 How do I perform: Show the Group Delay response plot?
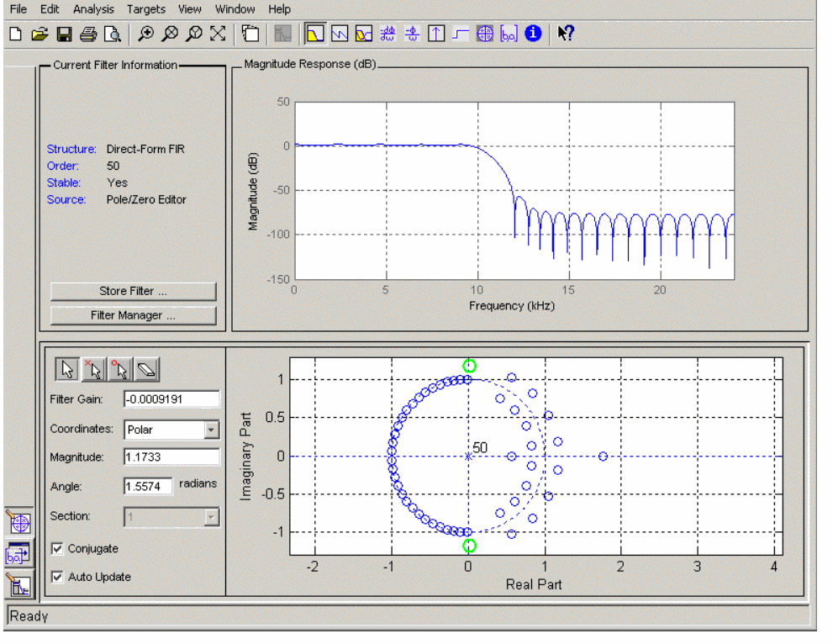pyautogui.click(x=388, y=34)
